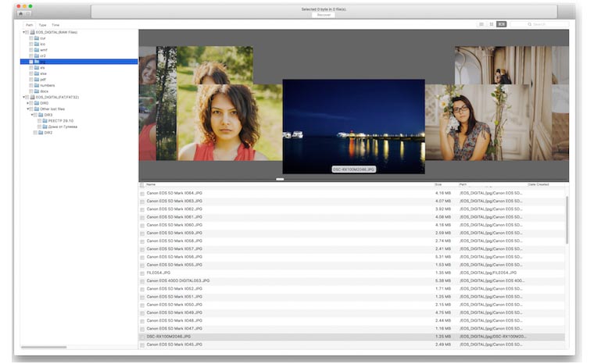
Task: Select the Canon EOS 5D Mark II059.JPG row
Action: point(352,233)
